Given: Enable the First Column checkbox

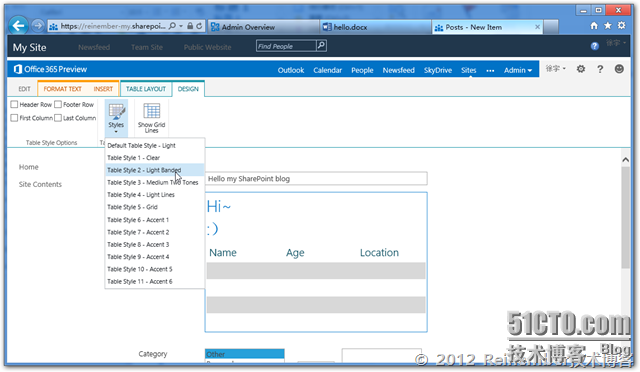Looking at the screenshot, I should pyautogui.click(x=14, y=118).
